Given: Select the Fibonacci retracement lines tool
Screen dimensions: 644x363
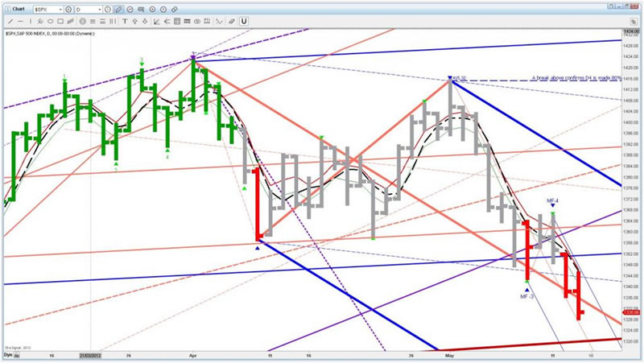Looking at the screenshot, I should tap(93, 21).
